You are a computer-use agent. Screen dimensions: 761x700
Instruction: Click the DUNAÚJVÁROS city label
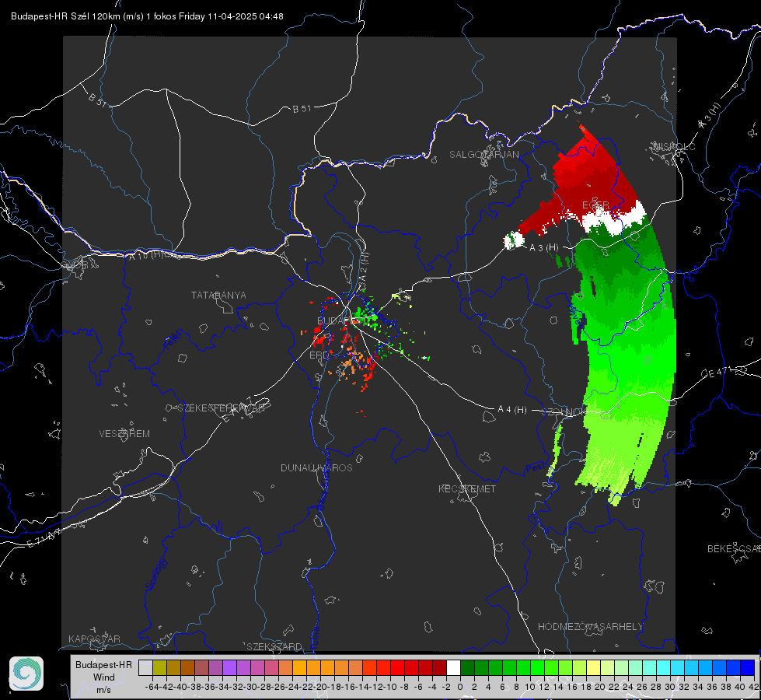click(x=316, y=467)
